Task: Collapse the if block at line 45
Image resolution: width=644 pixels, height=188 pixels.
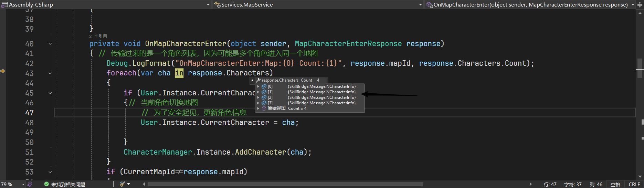Action: point(50,93)
